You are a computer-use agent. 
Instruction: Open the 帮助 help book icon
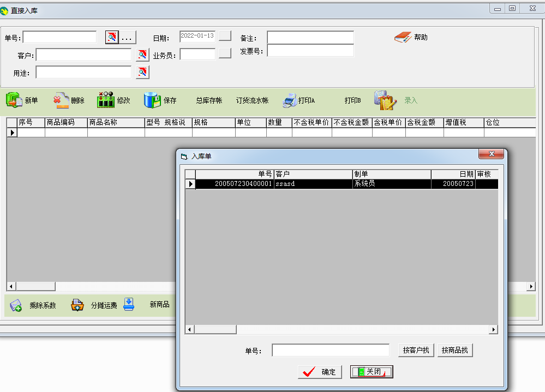(x=403, y=37)
